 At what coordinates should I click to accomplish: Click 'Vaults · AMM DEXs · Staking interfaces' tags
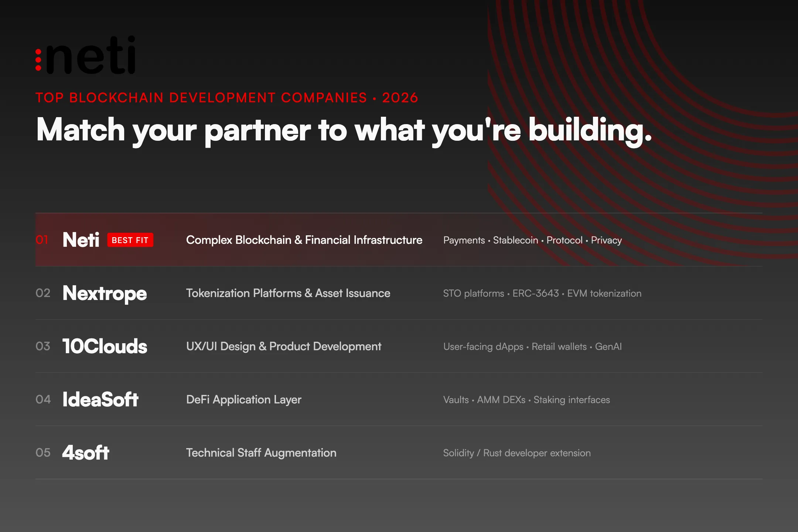(x=526, y=400)
